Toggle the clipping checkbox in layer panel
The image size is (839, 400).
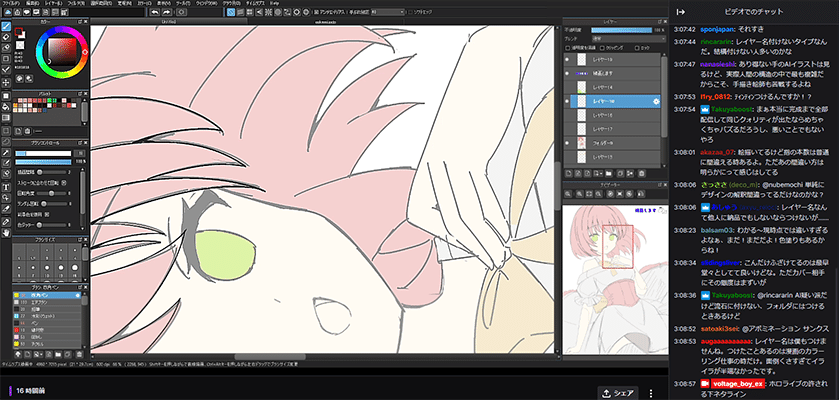click(602, 48)
